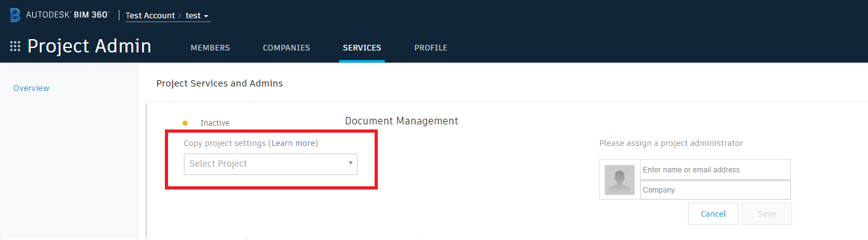868x240 pixels.
Task: Click the name or email address field
Action: 715,170
